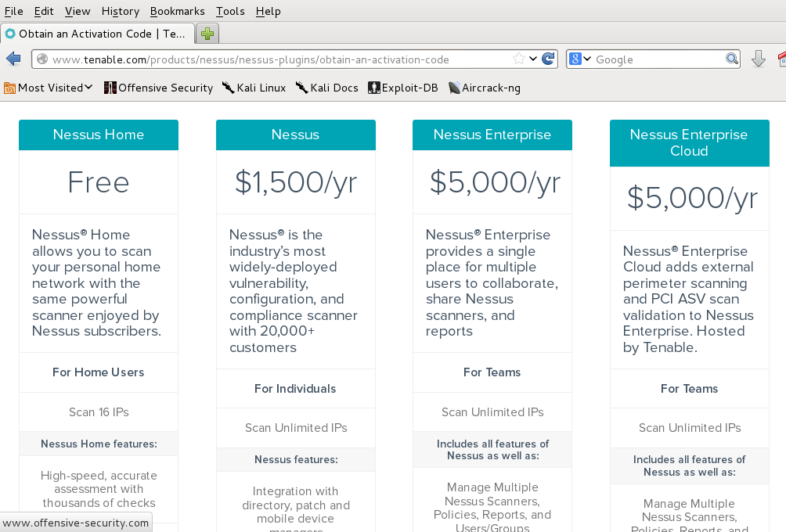Click the For Home Users label
786x532 pixels.
[x=99, y=372]
